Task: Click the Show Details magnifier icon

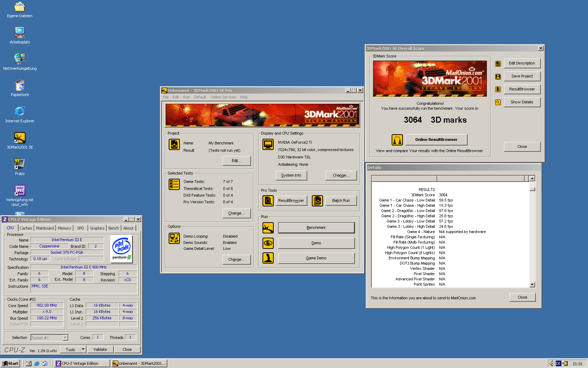Action: [498, 102]
